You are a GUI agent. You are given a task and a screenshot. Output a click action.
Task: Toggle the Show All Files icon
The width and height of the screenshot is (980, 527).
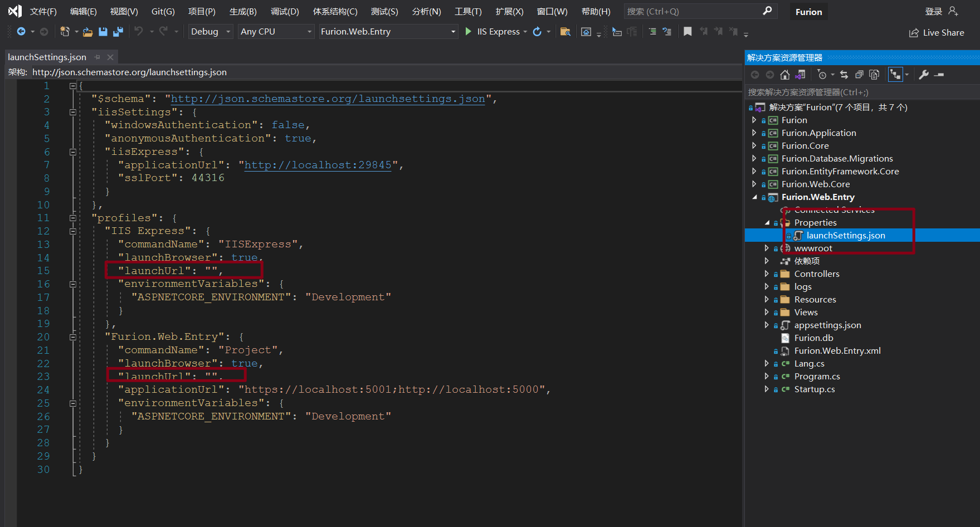point(874,75)
